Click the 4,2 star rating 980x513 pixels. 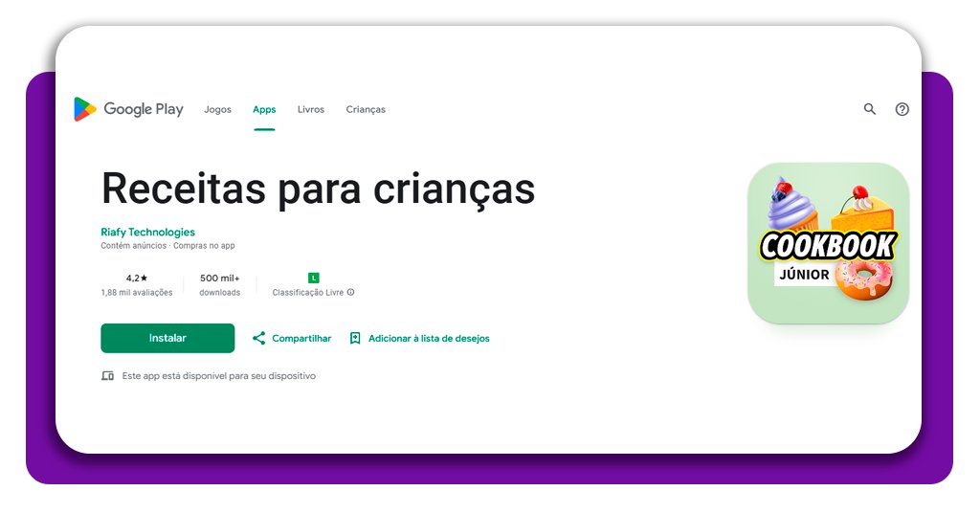tap(137, 279)
